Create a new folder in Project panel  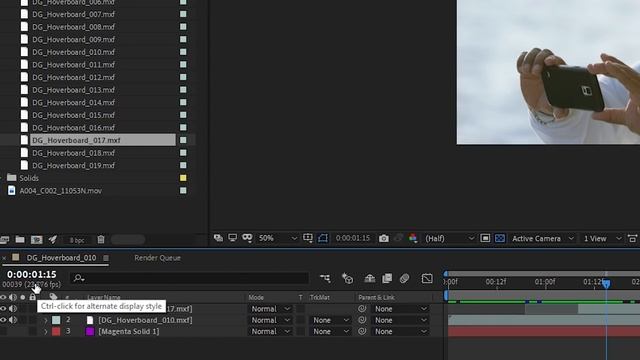pyautogui.click(x=20, y=240)
